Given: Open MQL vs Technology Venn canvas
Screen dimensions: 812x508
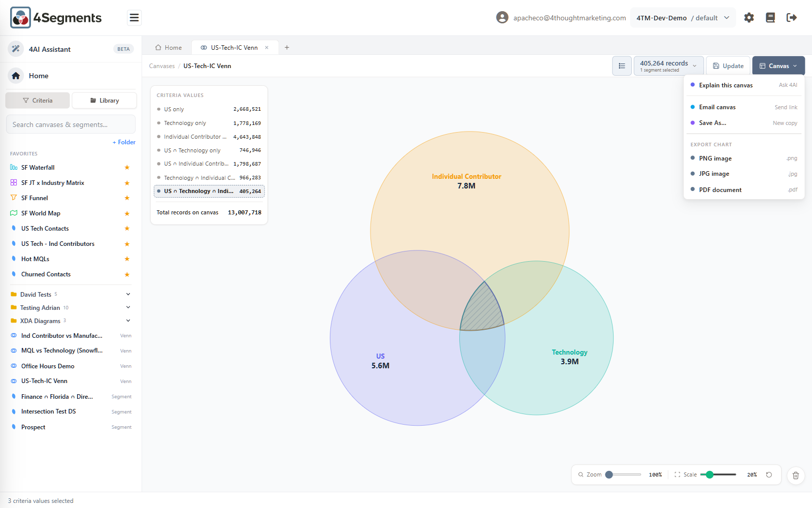Looking at the screenshot, I should click(x=71, y=351).
